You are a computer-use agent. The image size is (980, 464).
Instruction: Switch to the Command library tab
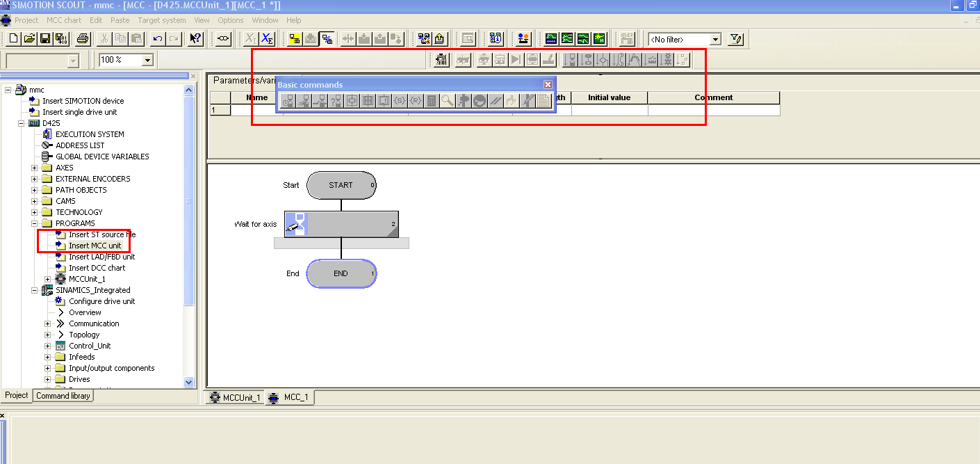pos(63,395)
